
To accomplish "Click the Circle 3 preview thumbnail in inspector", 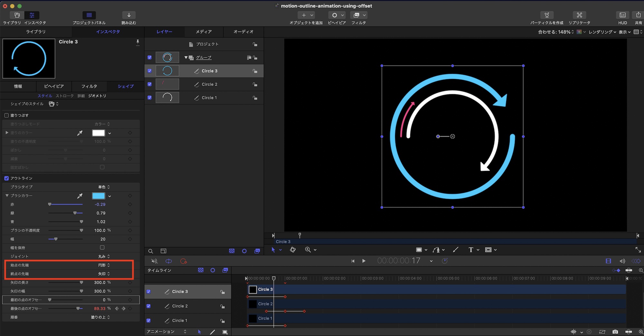I will pyautogui.click(x=29, y=59).
